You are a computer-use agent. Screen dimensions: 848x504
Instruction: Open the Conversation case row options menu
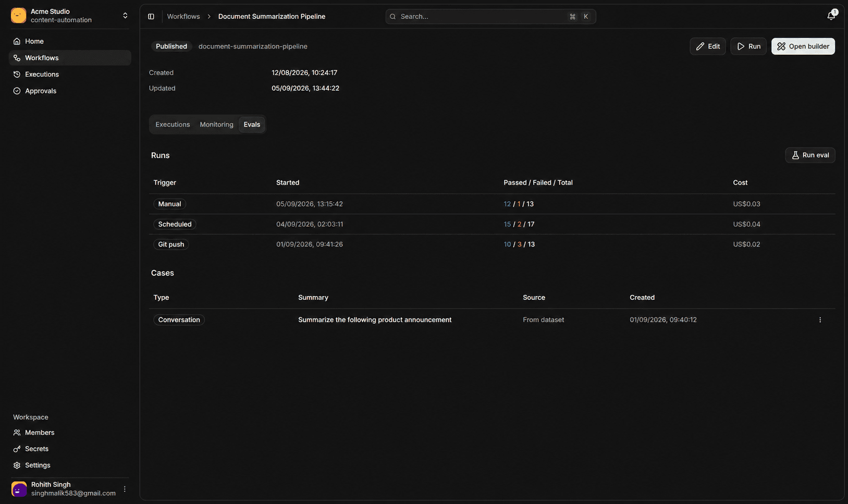[820, 320]
